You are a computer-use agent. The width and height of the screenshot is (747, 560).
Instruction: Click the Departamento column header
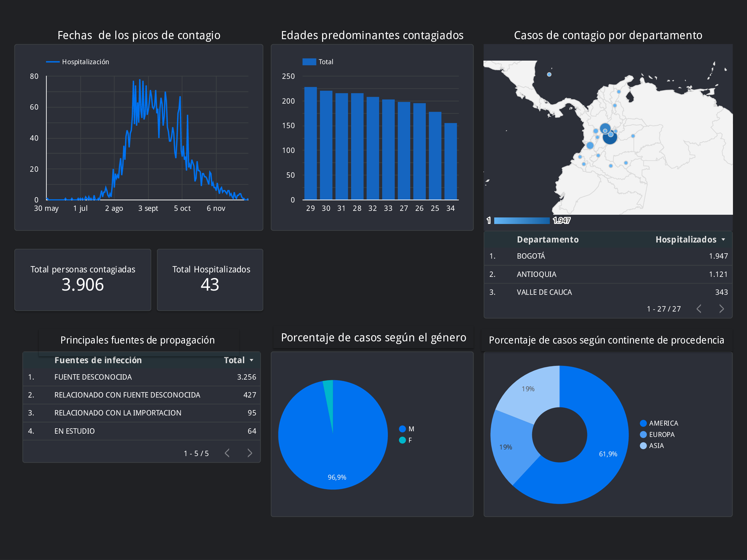pos(547,240)
